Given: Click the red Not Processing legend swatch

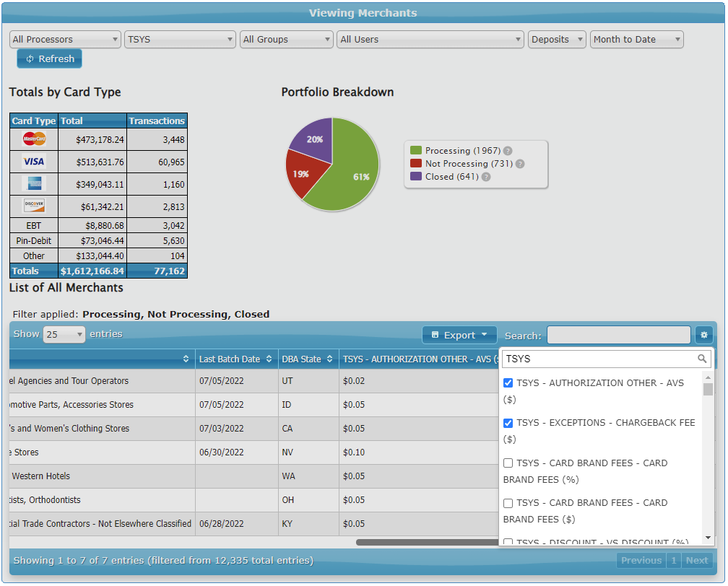Looking at the screenshot, I should pos(416,163).
